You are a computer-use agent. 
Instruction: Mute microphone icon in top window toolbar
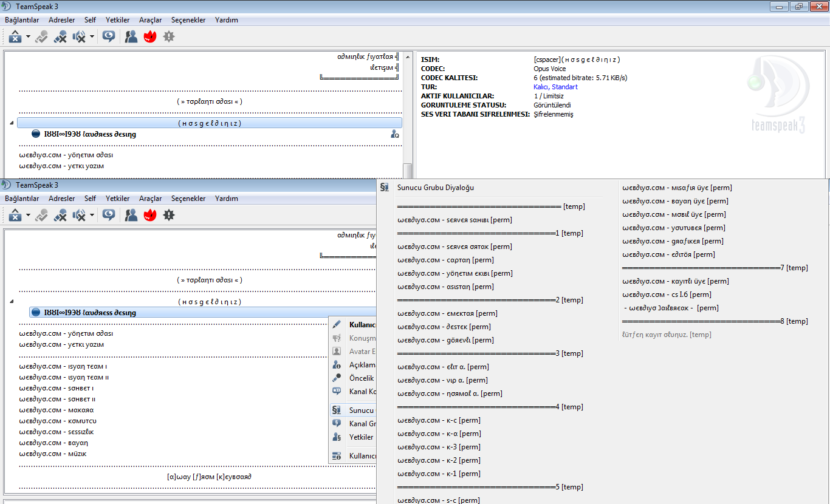60,36
